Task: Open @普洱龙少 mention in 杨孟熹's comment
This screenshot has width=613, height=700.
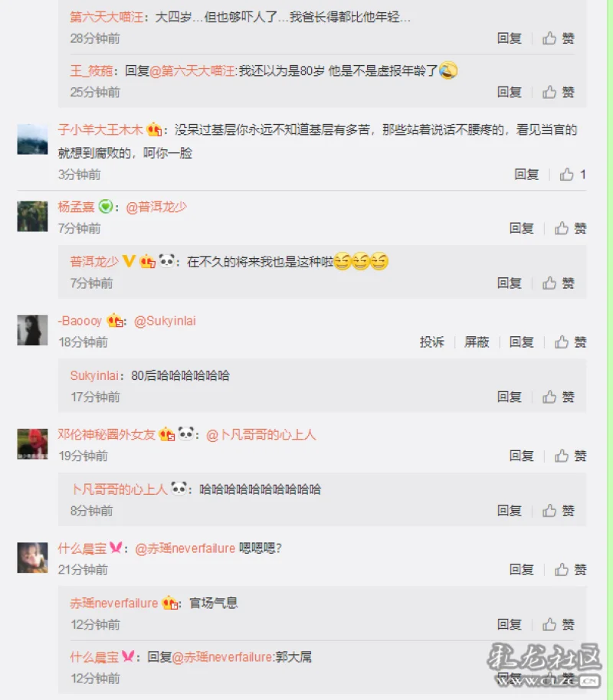Action: (x=156, y=207)
